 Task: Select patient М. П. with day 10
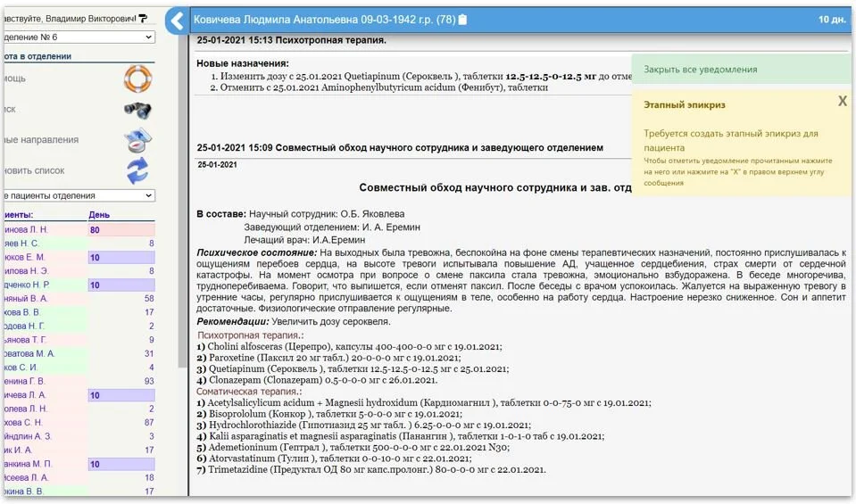[79, 464]
